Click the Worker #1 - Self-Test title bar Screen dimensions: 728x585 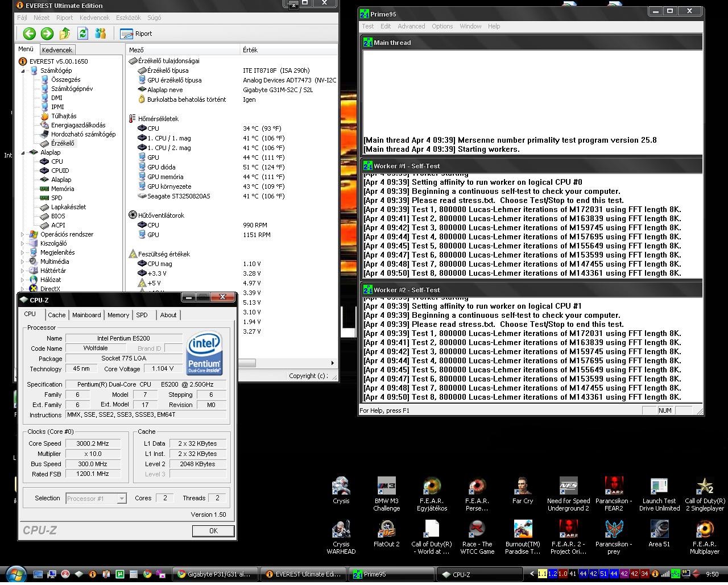click(x=531, y=166)
